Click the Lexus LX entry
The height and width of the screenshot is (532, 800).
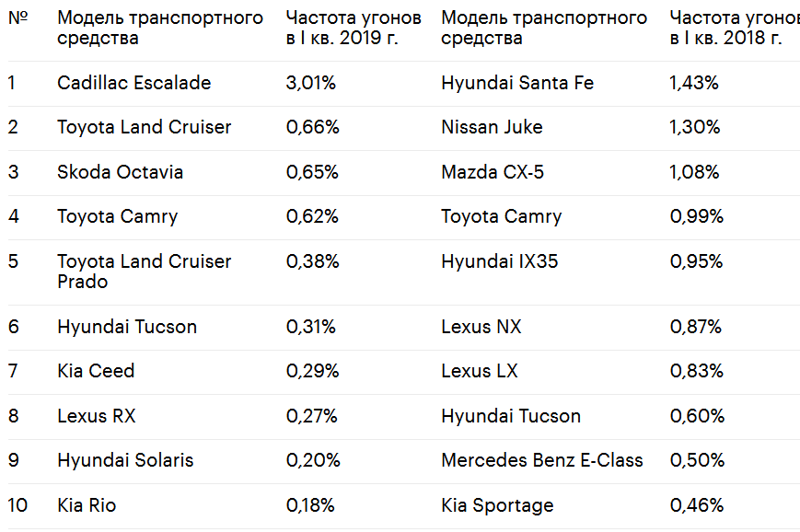[x=480, y=371]
